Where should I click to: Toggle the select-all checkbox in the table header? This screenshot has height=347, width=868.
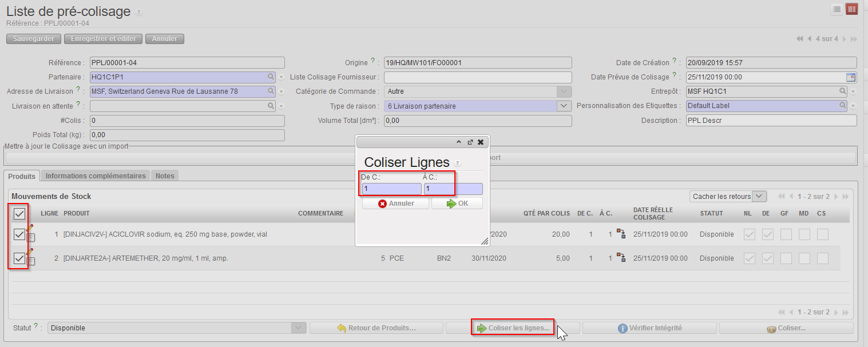click(19, 214)
